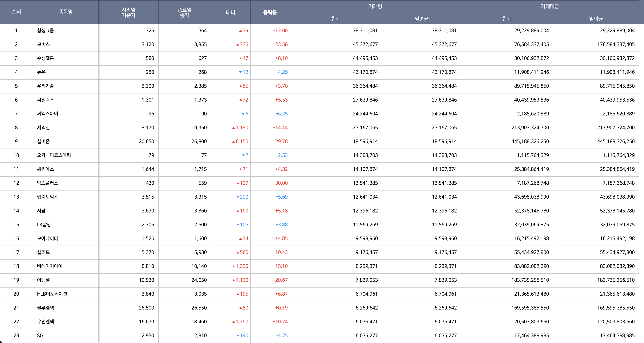Viewport: 644px width, 343px height.
Task: Click 피델릭스 start price 1,301
Action: click(148, 100)
